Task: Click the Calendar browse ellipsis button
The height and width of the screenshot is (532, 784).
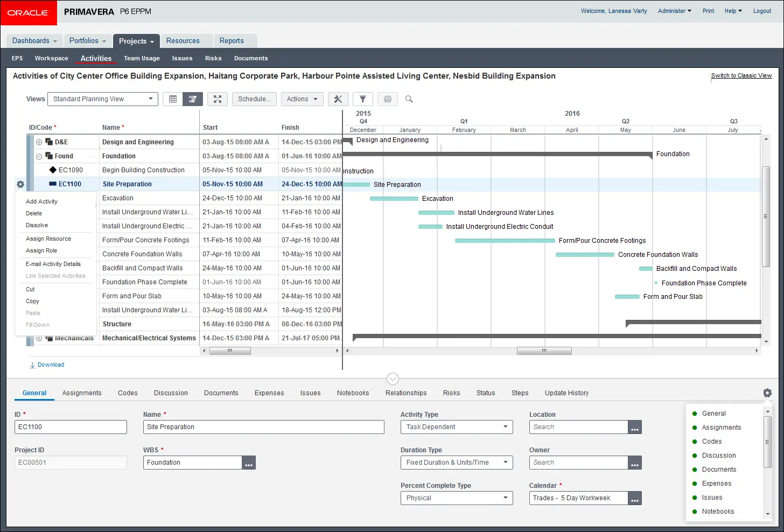Action: (635, 498)
